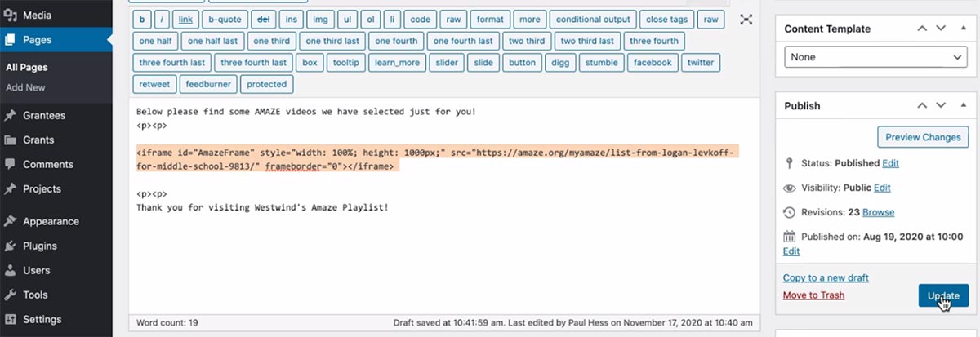Select All Pages in the submenu
This screenshot has width=980, height=337.
[28, 68]
